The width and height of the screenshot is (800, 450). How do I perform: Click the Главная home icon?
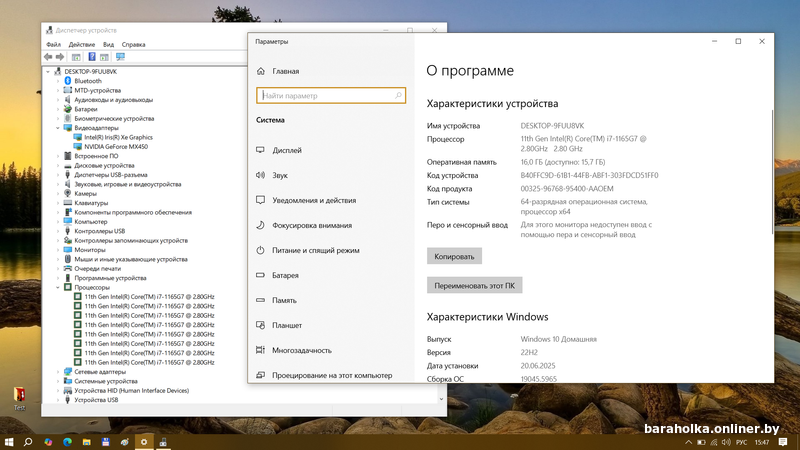click(x=261, y=72)
